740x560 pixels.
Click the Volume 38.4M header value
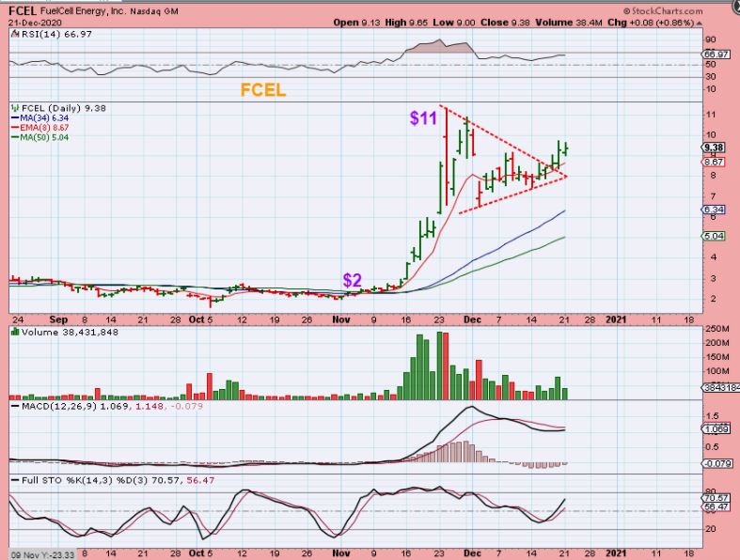click(568, 23)
